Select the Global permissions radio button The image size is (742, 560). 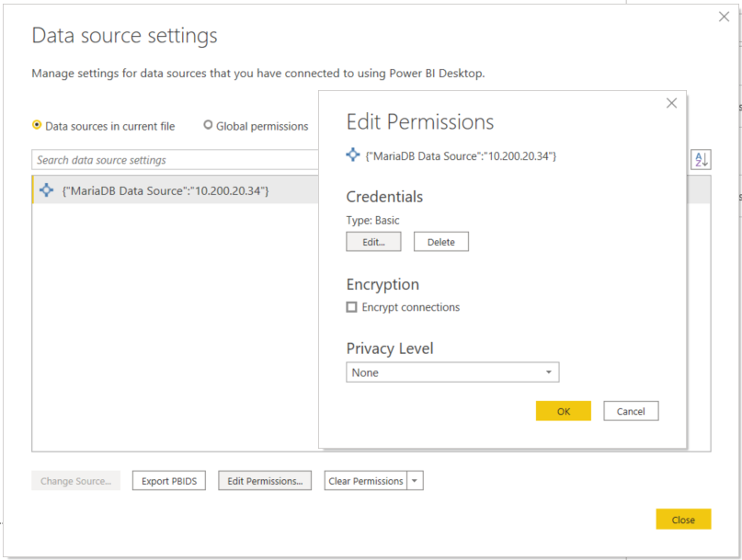pyautogui.click(x=208, y=125)
